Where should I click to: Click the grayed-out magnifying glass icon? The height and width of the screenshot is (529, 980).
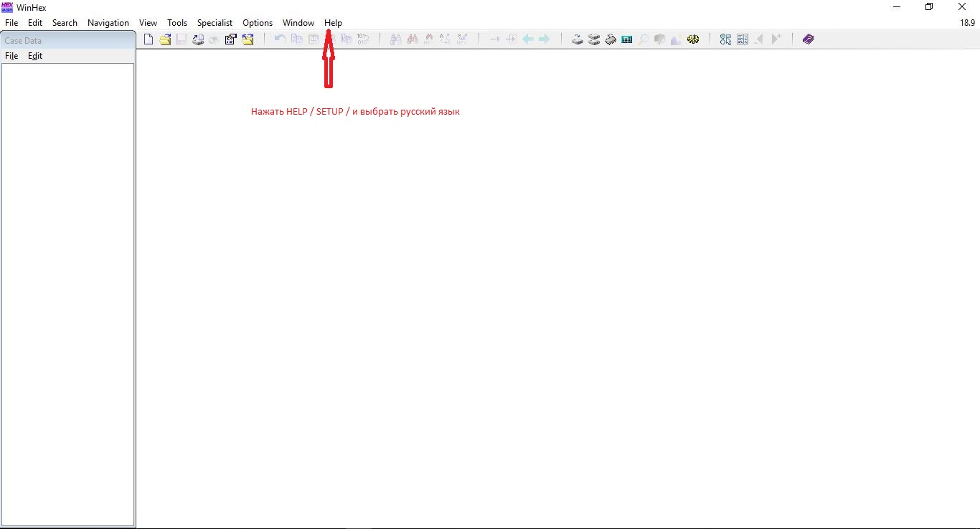[x=644, y=39]
